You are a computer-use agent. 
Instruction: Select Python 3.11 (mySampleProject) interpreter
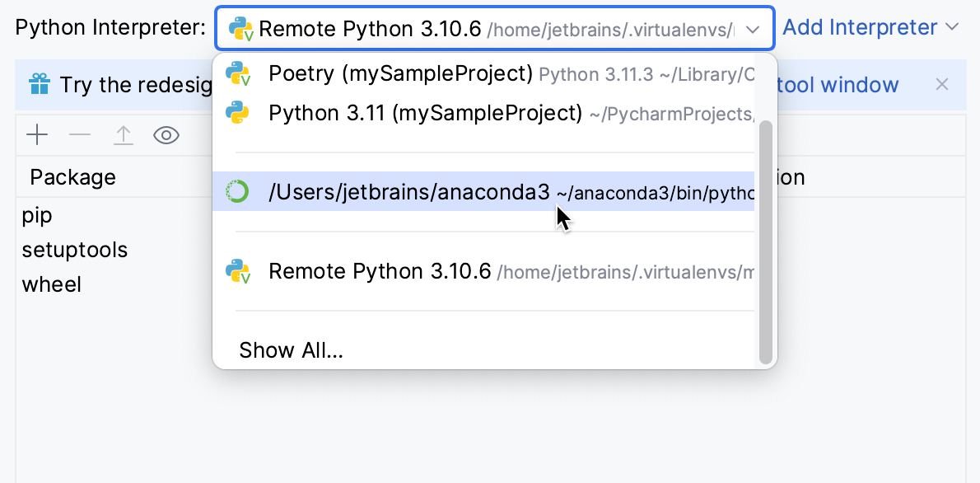pos(425,113)
